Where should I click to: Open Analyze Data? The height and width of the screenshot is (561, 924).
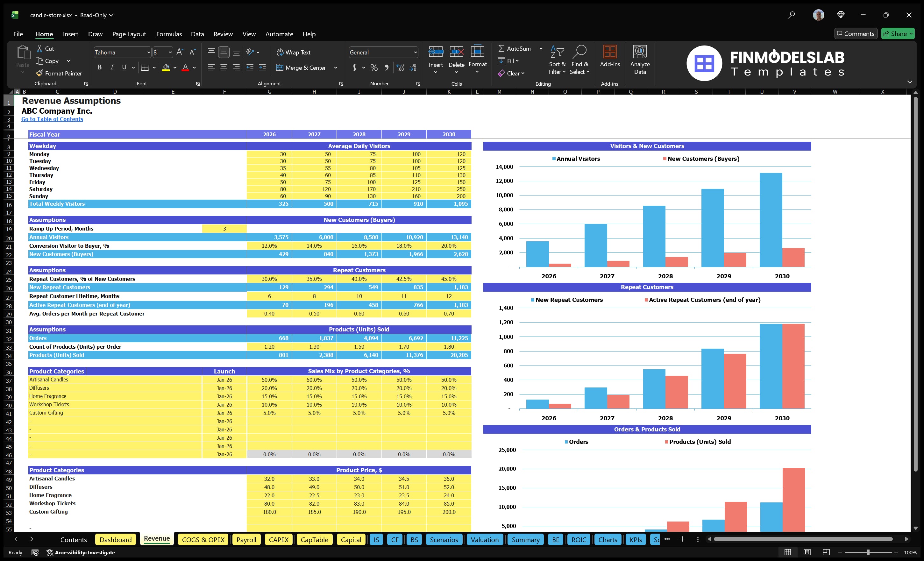point(640,59)
